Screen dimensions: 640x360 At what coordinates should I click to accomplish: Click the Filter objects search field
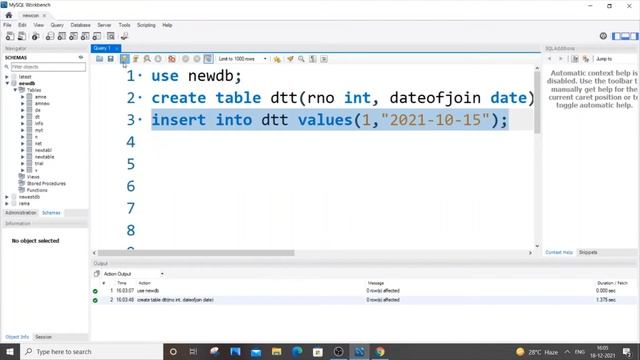(48, 67)
